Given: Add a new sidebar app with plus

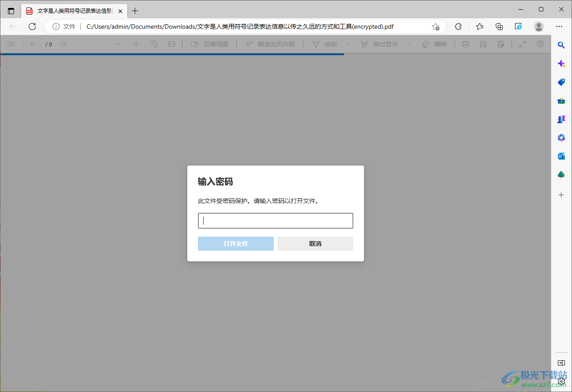Looking at the screenshot, I should [561, 195].
